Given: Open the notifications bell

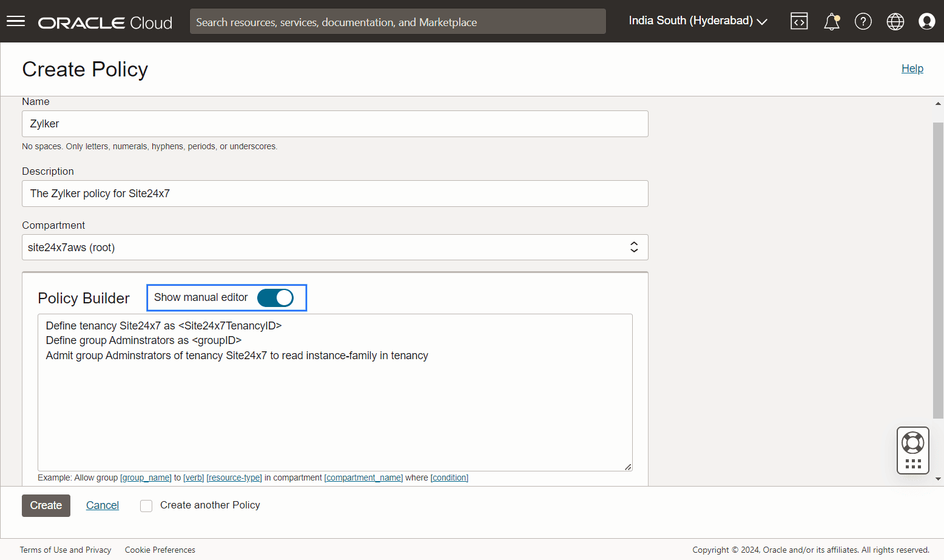Looking at the screenshot, I should point(831,22).
